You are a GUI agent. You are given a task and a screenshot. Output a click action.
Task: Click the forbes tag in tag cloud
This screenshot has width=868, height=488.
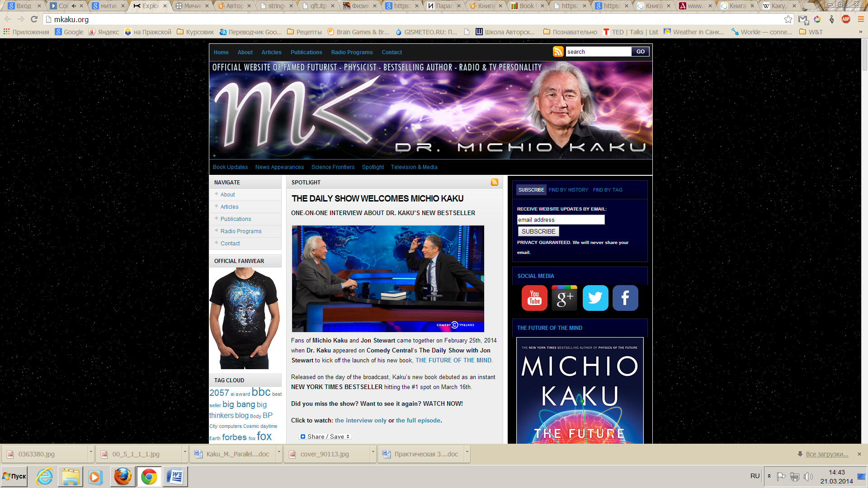[x=234, y=437]
